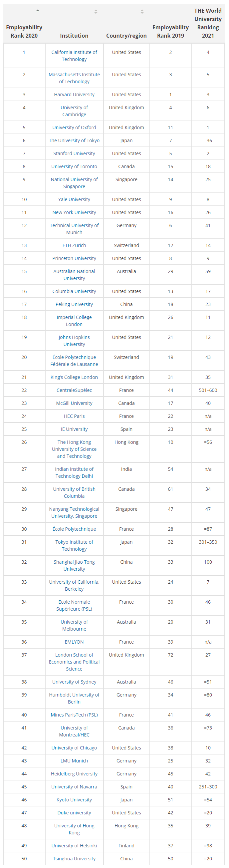Open University of Oxford link
Screen dimensions: 229x868
pos(74,128)
